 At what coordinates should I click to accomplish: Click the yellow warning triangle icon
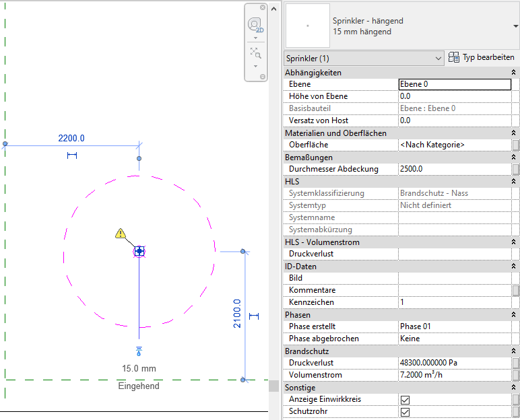(120, 234)
